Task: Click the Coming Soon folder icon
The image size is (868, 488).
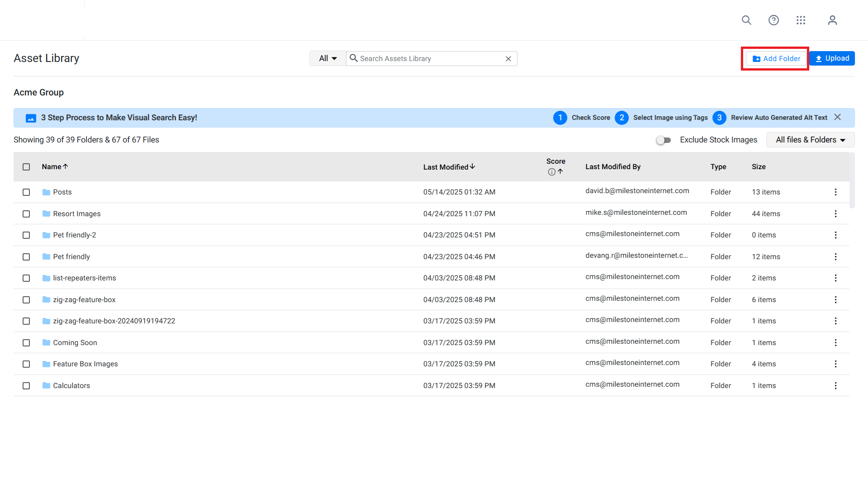Action: (x=46, y=342)
